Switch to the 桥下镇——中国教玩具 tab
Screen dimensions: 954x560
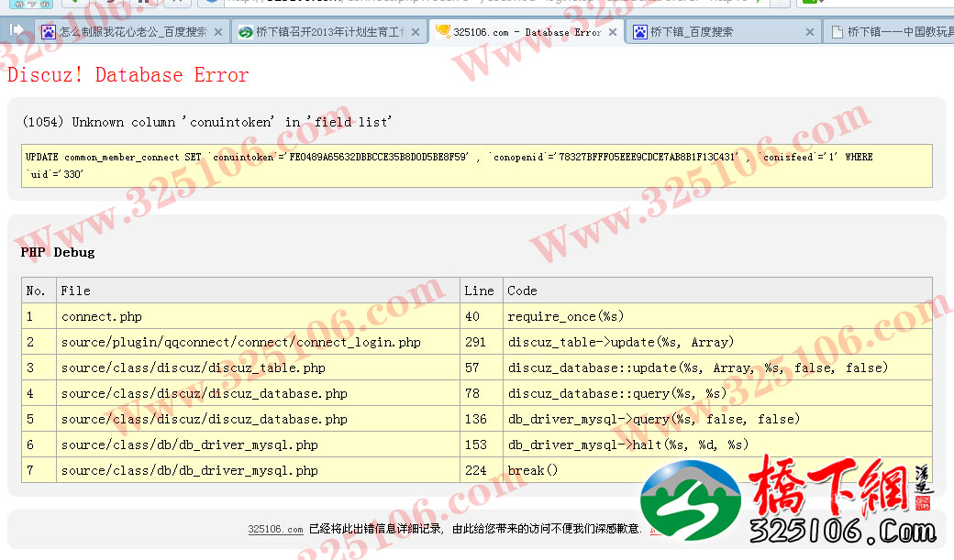[x=889, y=31]
